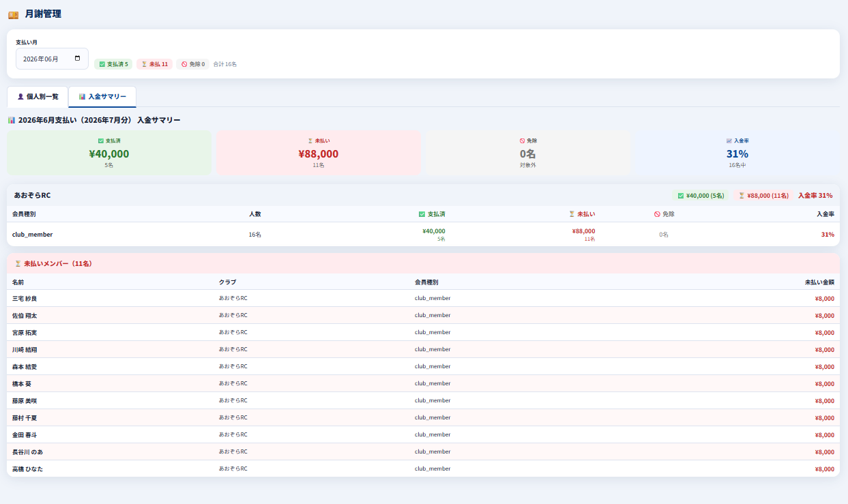Screen dimensions: 848x504
Task: Select unpaid member 三宅 紗良 row
Action: pos(423,298)
